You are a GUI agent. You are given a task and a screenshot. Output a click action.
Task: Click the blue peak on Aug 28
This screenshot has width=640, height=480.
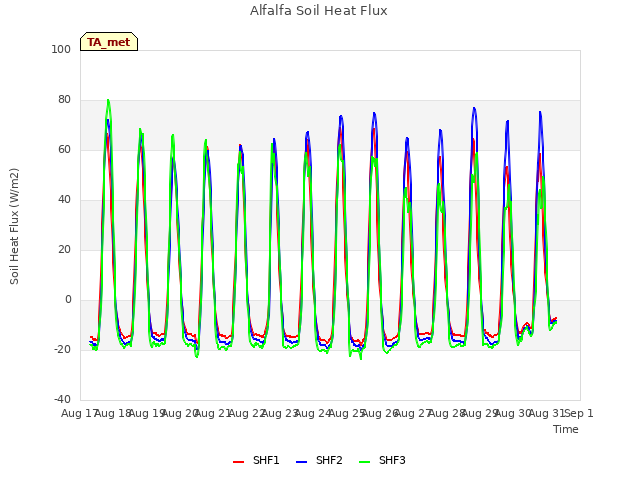pyautogui.click(x=474, y=108)
